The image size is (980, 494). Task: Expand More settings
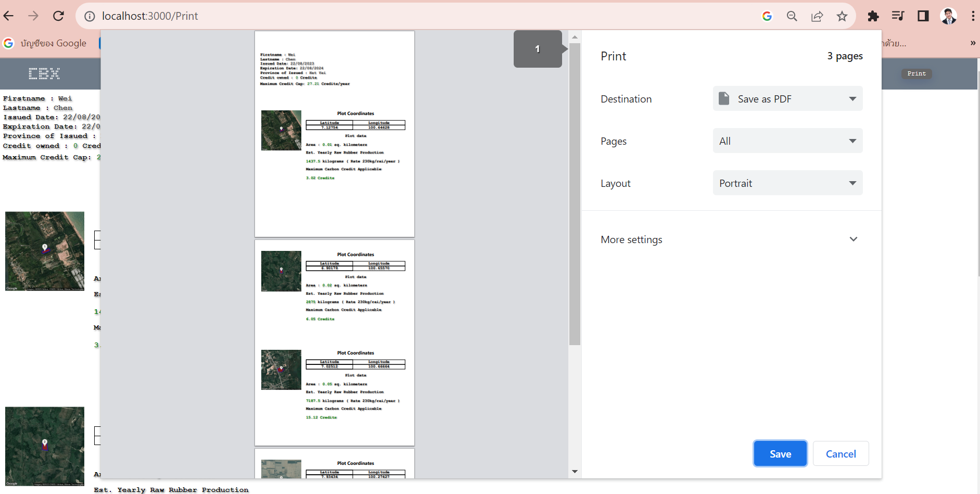coord(731,239)
